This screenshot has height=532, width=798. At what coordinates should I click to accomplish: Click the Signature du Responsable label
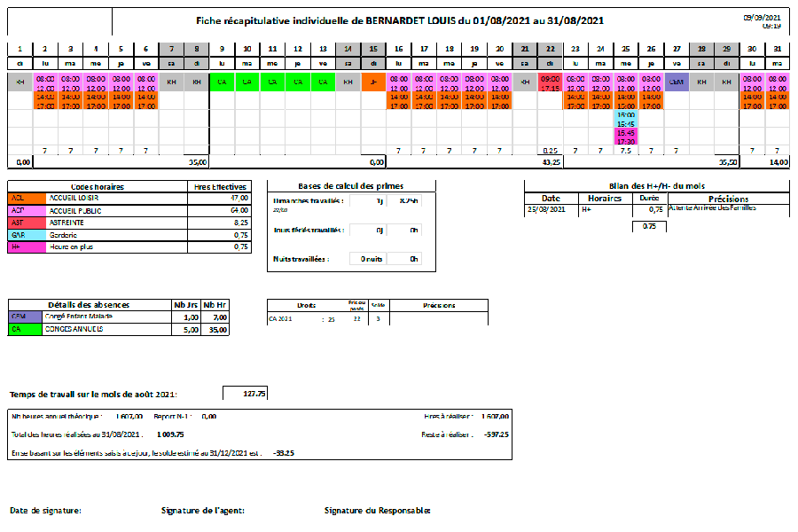(x=377, y=510)
